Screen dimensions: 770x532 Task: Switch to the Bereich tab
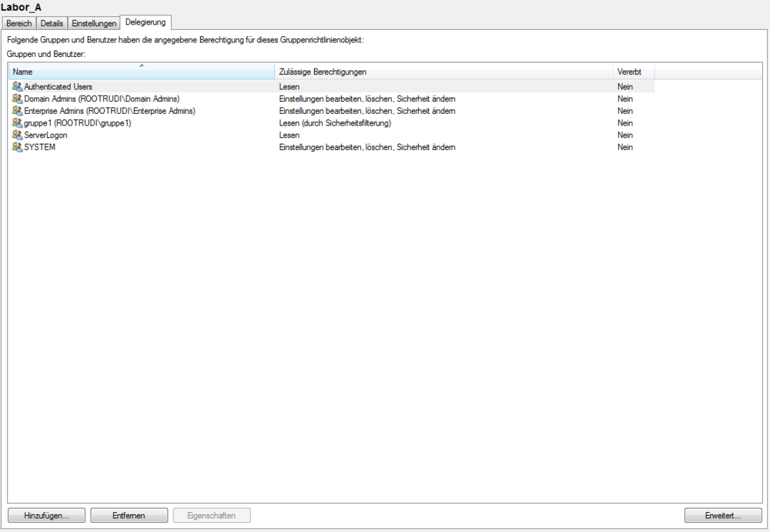tap(19, 24)
